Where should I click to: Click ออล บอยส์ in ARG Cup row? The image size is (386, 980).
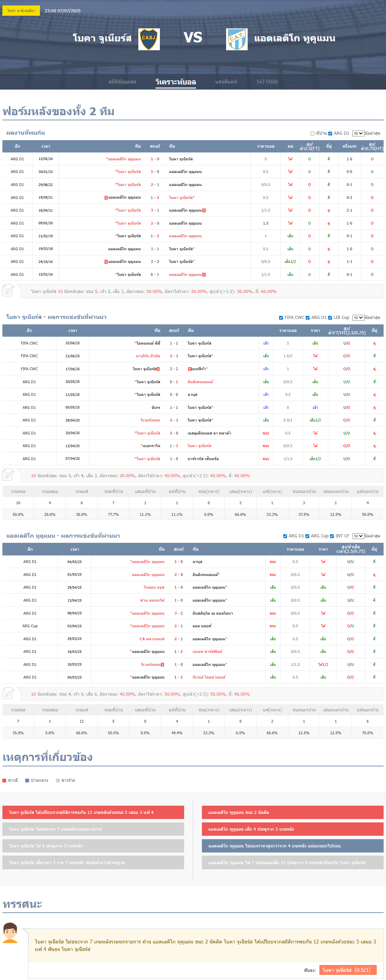[x=202, y=626]
